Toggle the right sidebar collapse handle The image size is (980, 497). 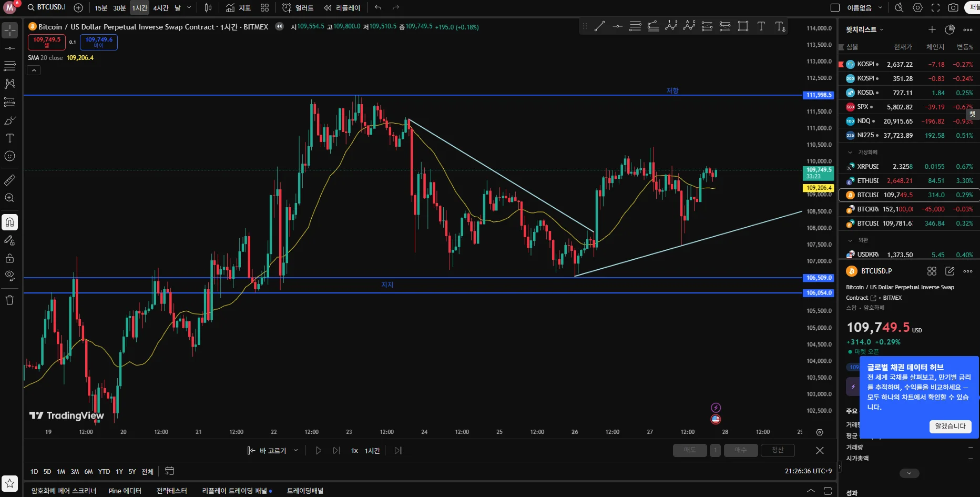tap(839, 466)
